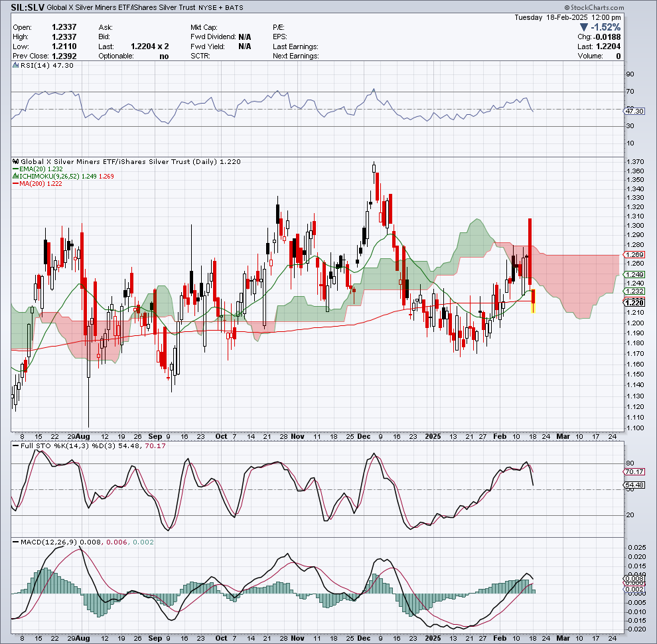Click the 0.008 tag on the MACD axis
The image size is (657, 644).
(634, 579)
